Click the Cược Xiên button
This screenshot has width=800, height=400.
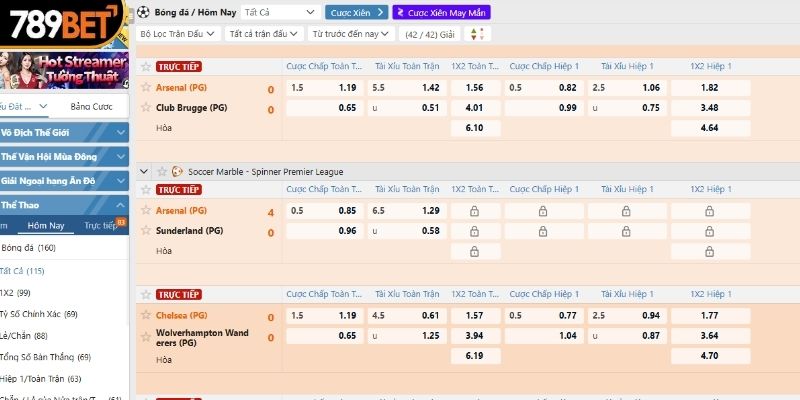click(355, 12)
